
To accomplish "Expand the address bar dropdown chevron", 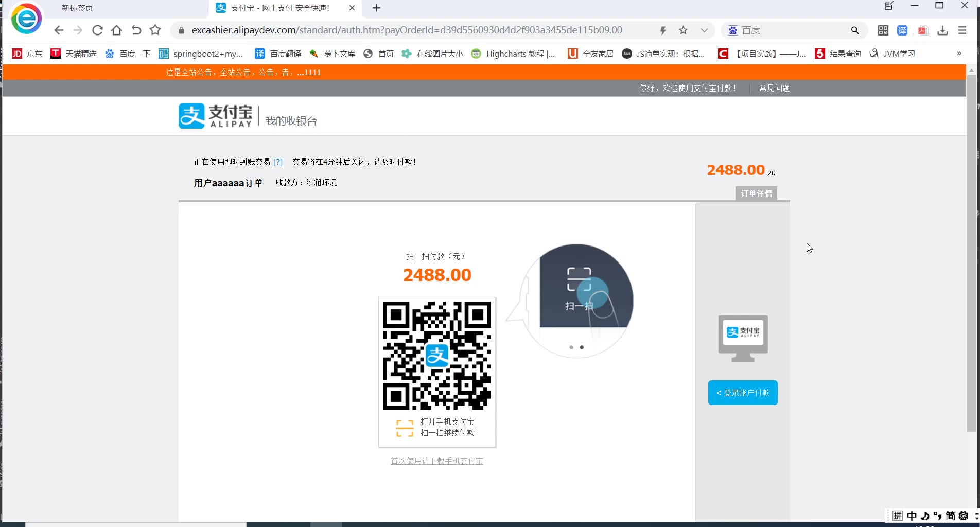I will [704, 30].
